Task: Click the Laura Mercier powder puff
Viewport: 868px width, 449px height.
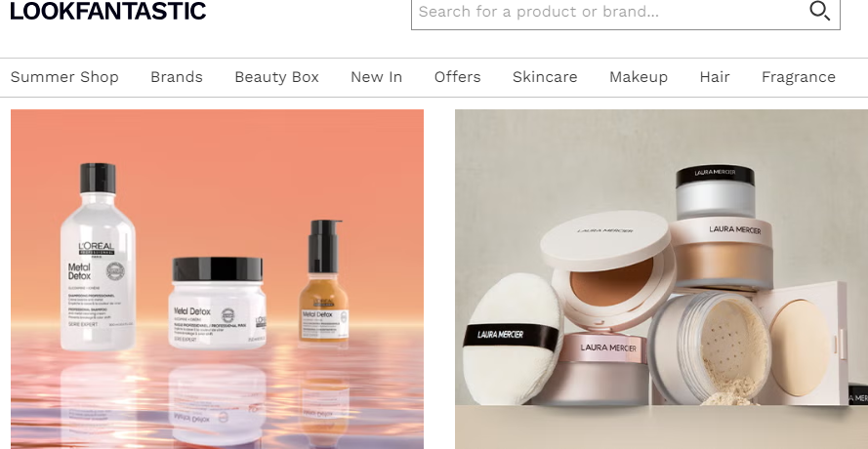Action: (511, 339)
